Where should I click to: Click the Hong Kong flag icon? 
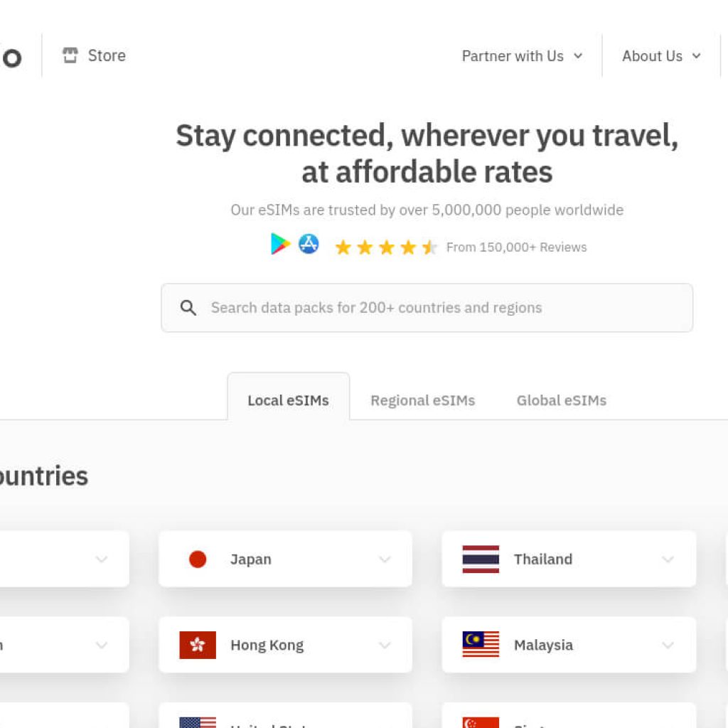(198, 645)
